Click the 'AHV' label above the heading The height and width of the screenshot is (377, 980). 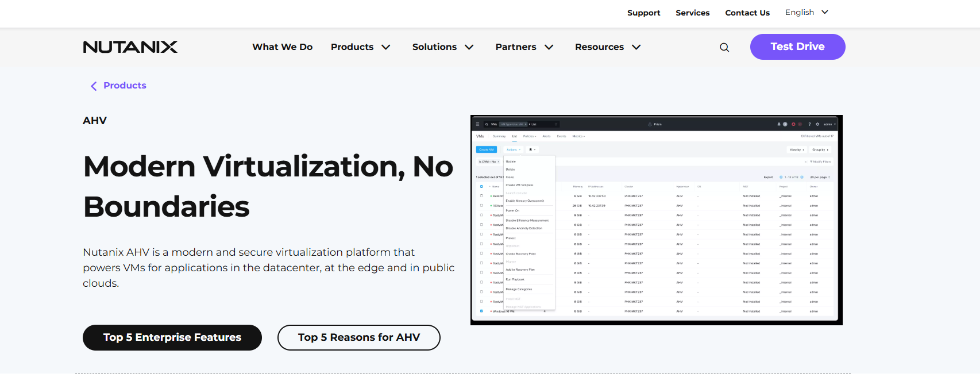pos(95,121)
